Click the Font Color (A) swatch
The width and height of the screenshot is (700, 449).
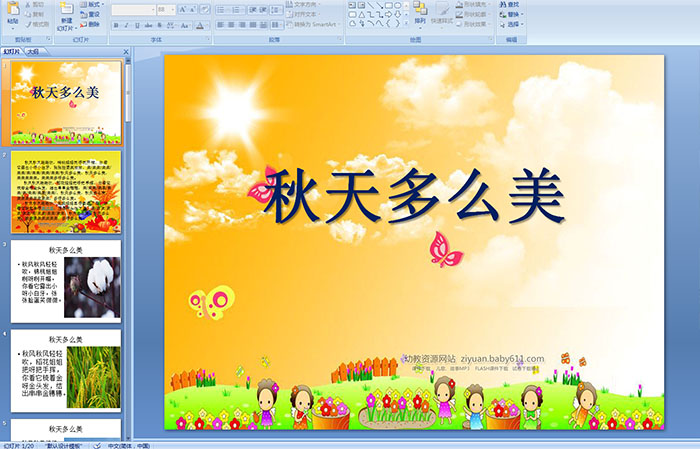coord(200,25)
